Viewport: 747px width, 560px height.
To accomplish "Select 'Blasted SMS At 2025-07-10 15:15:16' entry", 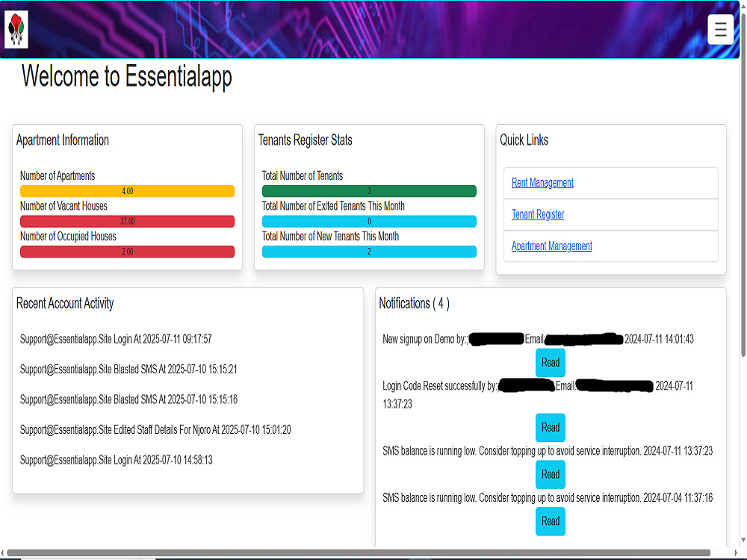I will [128, 399].
